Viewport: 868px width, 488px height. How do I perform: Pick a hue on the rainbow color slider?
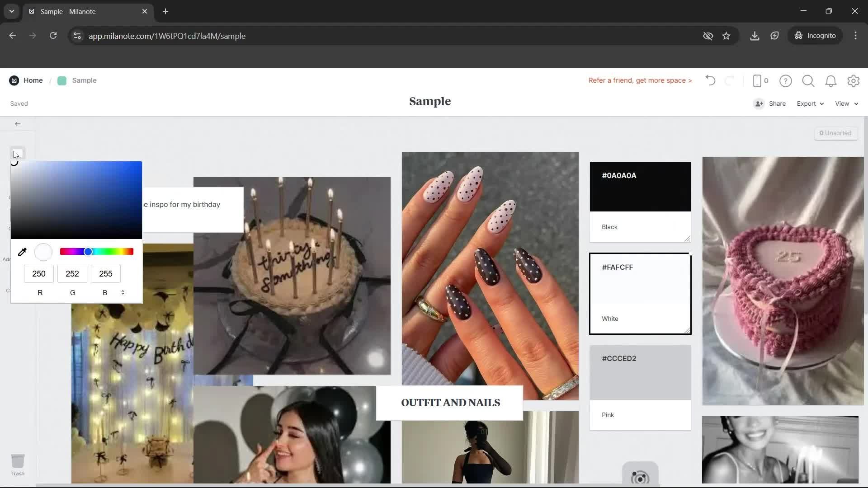coord(97,251)
